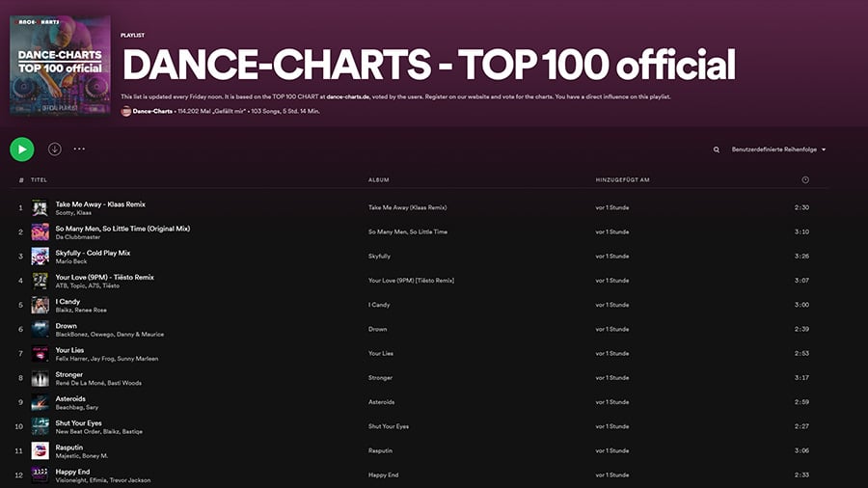
Task: Open the playlist cover artwork
Action: (60, 66)
